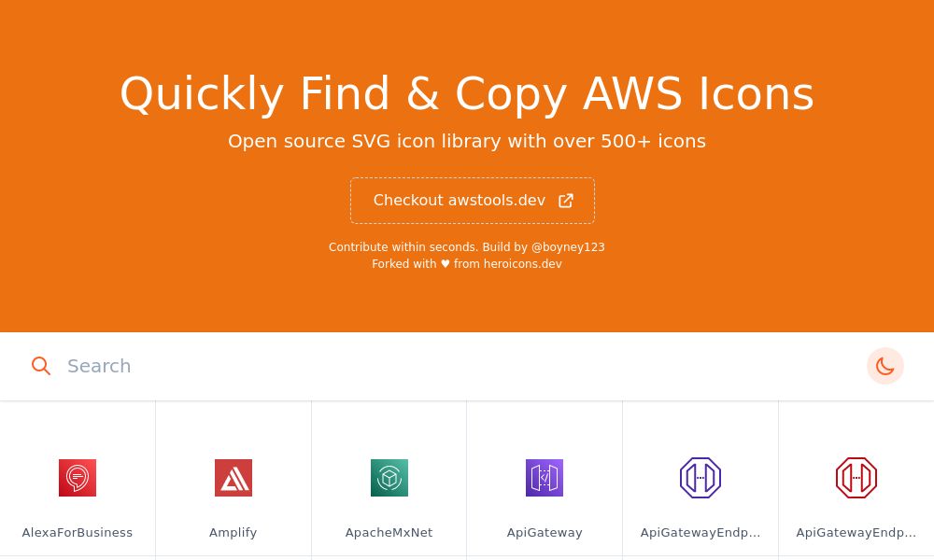Copy the purple ApiGatewayEndpoint icon
This screenshot has height=560, width=934.
[x=700, y=478]
